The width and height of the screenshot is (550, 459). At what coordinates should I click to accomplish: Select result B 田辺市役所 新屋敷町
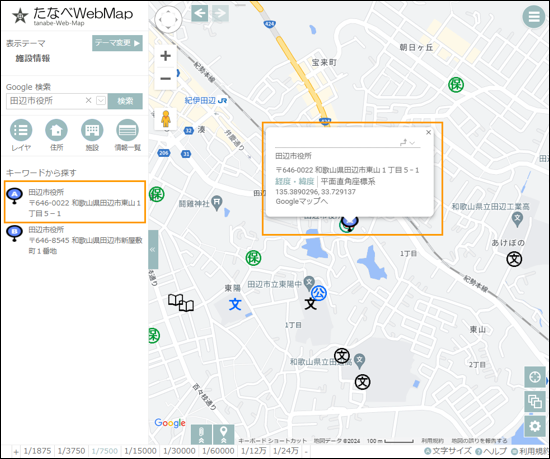75,240
